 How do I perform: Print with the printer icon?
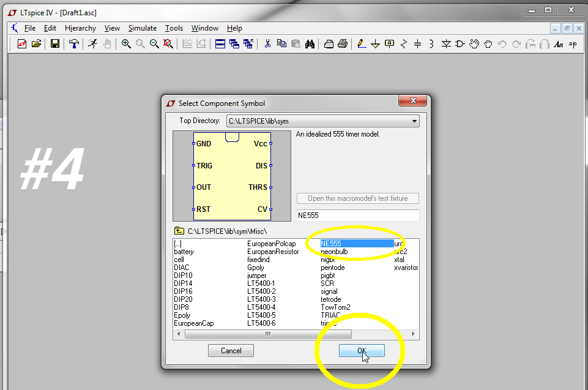pyautogui.click(x=343, y=44)
